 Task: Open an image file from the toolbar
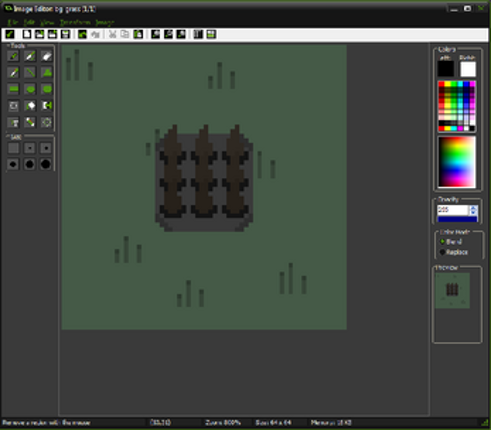(x=39, y=34)
